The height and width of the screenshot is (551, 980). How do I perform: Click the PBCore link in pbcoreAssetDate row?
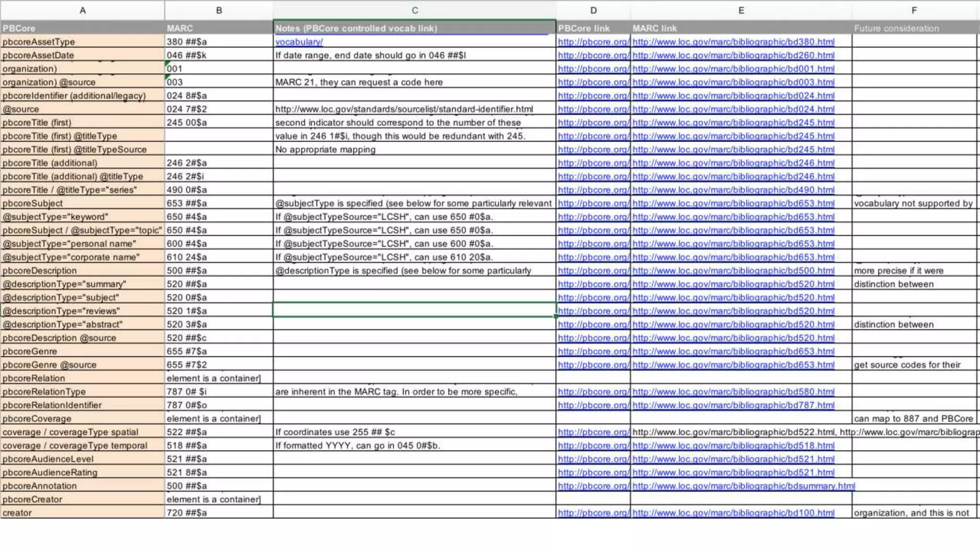point(593,55)
